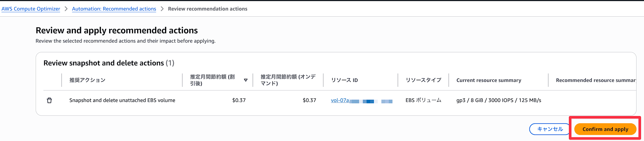
Task: Sort by the discounted savings column arrow
Action: click(246, 80)
